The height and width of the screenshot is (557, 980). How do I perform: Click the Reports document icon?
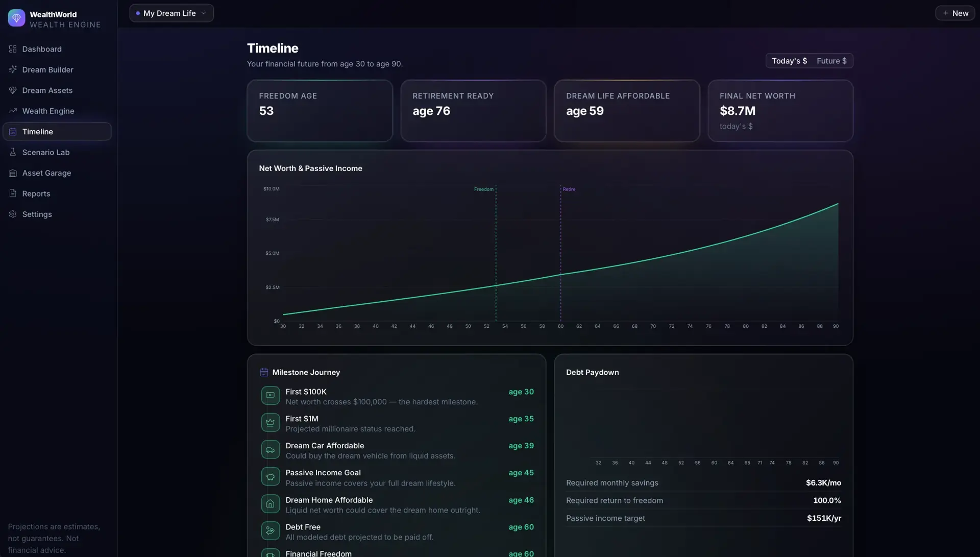tap(13, 193)
